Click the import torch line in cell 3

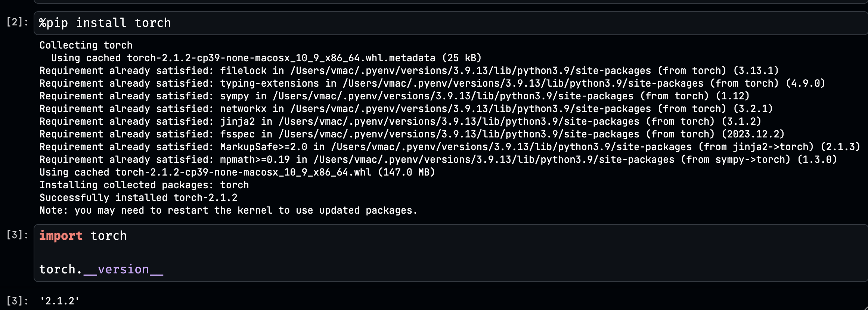point(83,236)
